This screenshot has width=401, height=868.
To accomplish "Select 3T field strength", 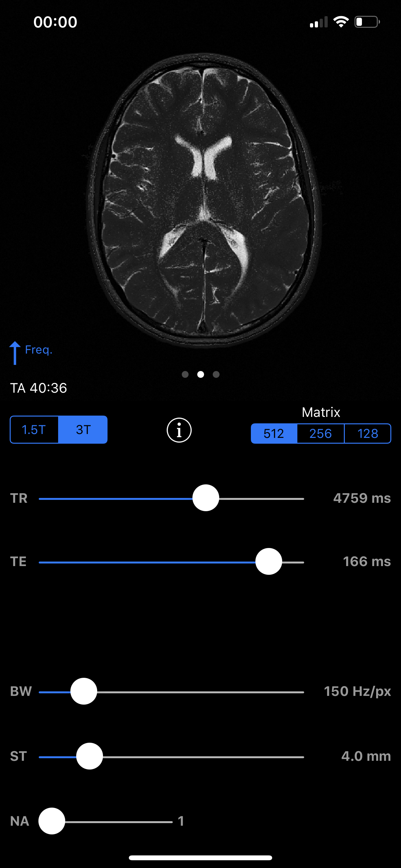I will point(83,429).
